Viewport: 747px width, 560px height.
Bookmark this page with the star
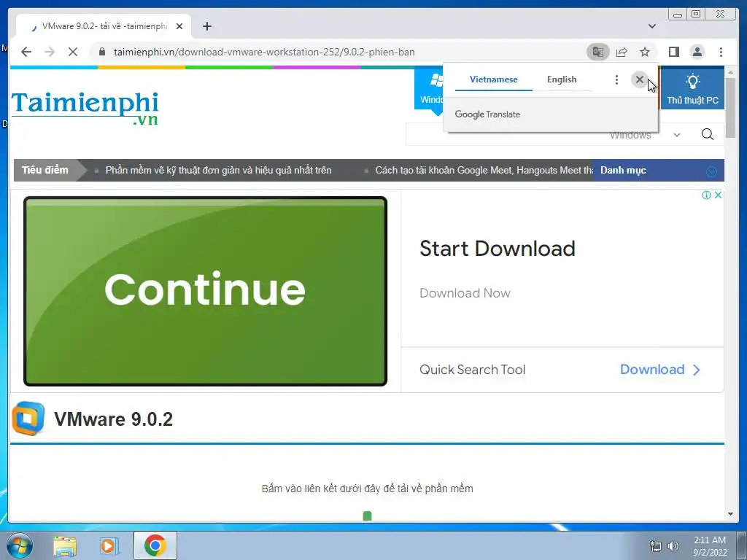pos(645,52)
